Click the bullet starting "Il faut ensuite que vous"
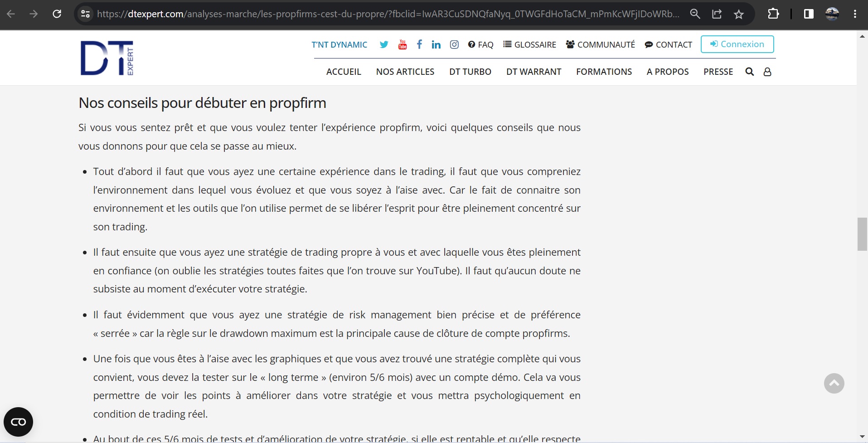Viewport: 868px width, 443px height. pyautogui.click(x=337, y=271)
